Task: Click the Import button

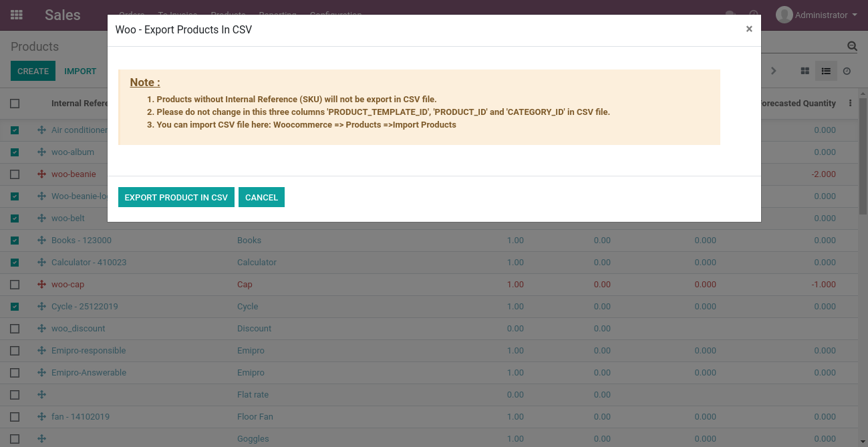Action: (x=80, y=71)
